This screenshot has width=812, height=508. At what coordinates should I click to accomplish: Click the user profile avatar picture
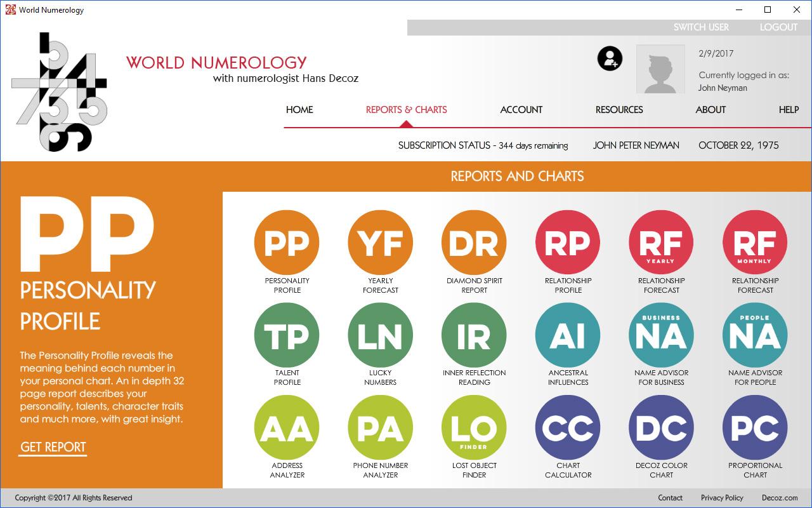[660, 69]
